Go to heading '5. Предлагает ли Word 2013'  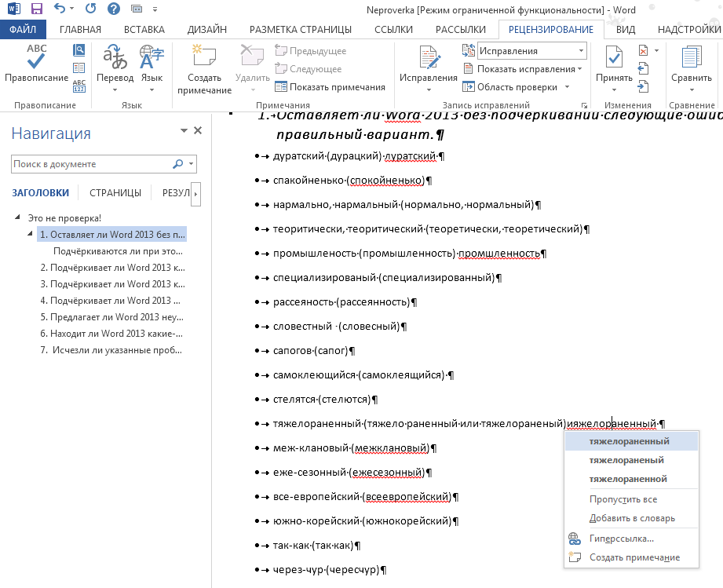coord(112,317)
